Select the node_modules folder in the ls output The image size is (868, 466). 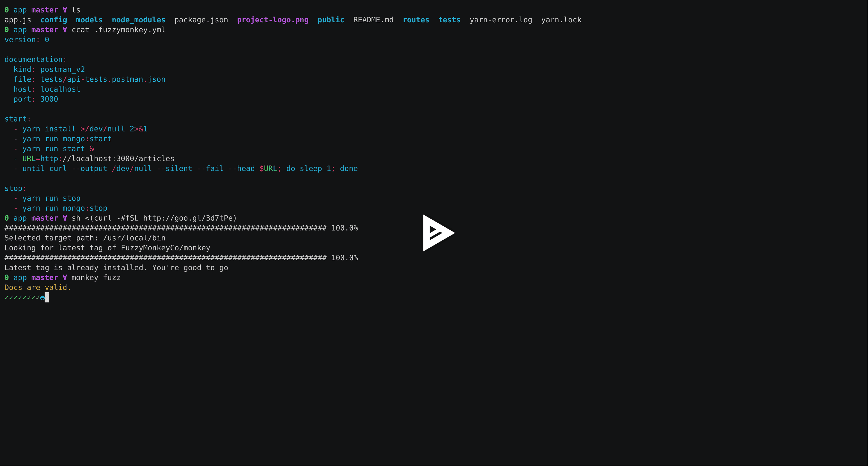click(x=139, y=20)
